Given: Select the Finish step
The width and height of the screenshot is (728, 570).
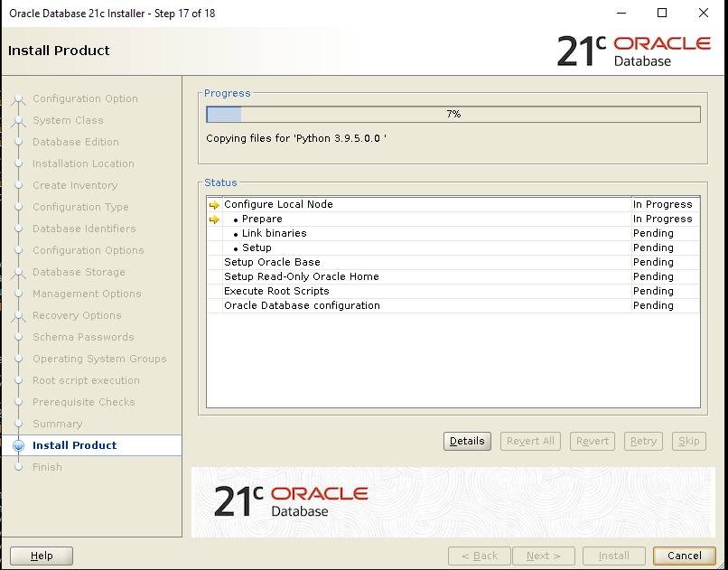Looking at the screenshot, I should pos(47,467).
